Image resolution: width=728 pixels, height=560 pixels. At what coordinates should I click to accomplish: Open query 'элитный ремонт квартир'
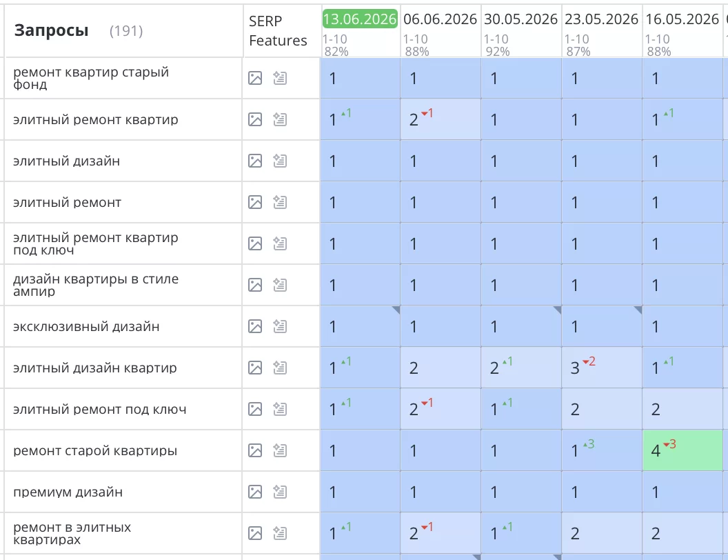(x=95, y=119)
